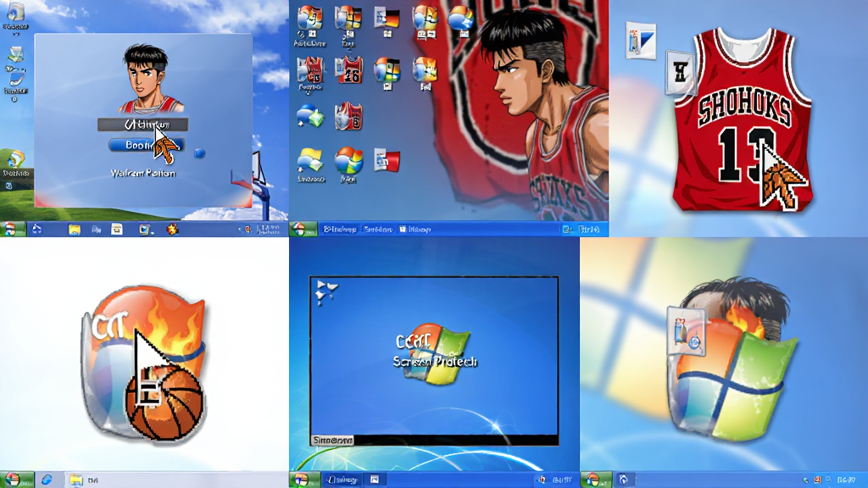The height and width of the screenshot is (488, 868).
Task: Click the round icon beside bottom-right Start button
Action: click(624, 480)
